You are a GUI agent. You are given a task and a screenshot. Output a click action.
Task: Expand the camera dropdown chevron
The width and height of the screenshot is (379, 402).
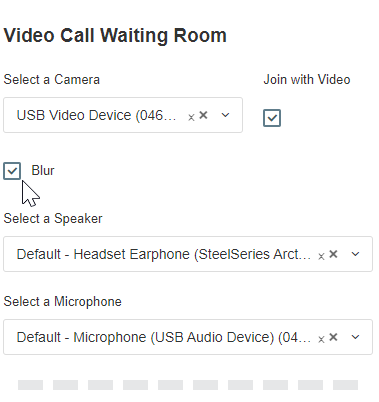click(225, 115)
